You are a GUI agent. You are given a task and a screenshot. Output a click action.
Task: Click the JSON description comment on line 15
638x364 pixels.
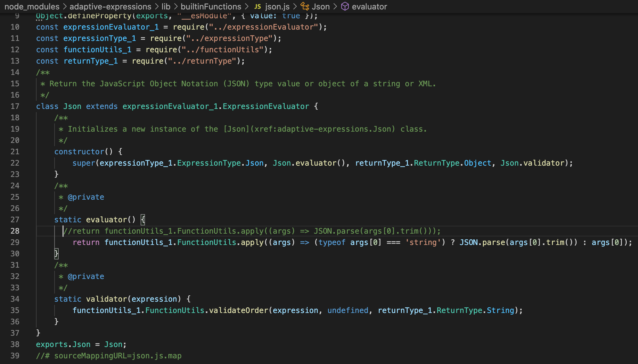pos(238,84)
